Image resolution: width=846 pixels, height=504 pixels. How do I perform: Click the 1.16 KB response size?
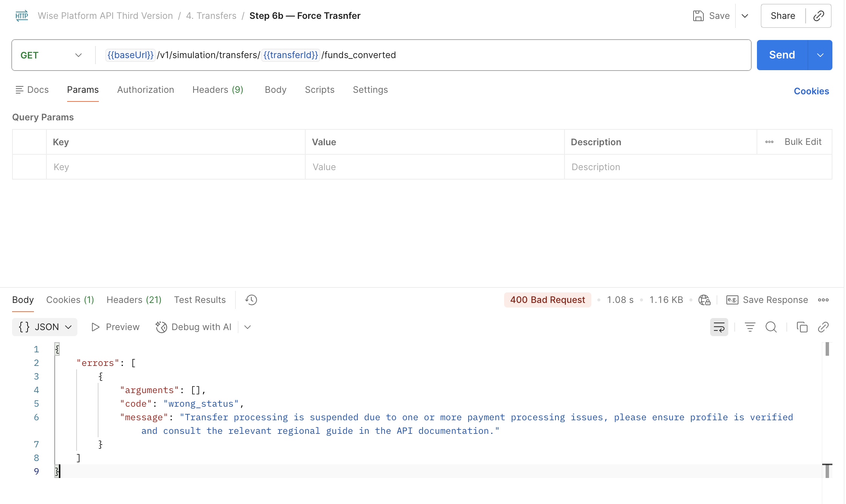click(x=666, y=300)
